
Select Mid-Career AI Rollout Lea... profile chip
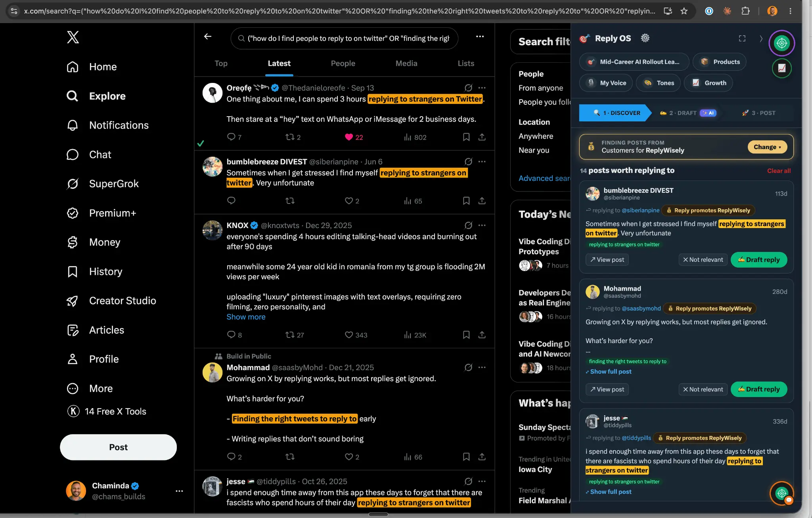pos(634,62)
